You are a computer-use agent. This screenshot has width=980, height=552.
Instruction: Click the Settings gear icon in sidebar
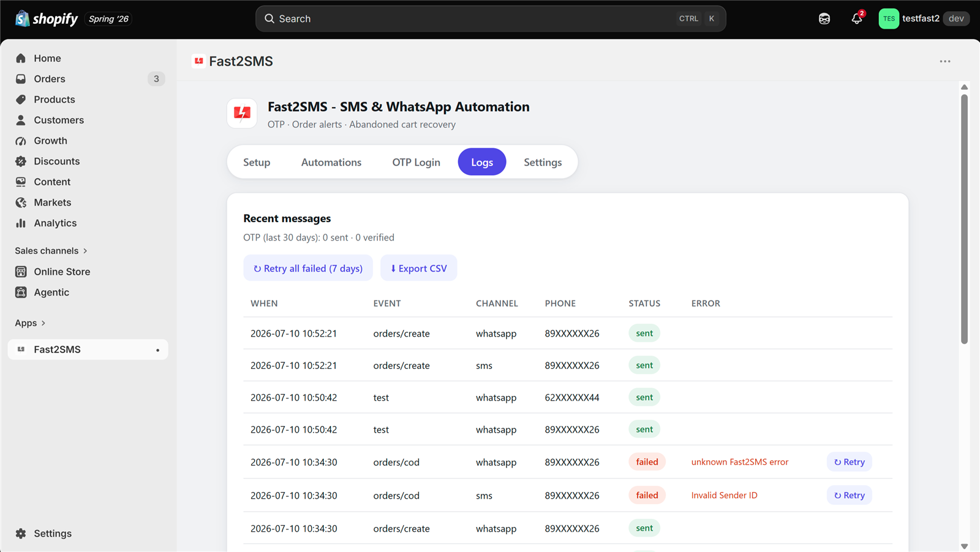click(21, 534)
